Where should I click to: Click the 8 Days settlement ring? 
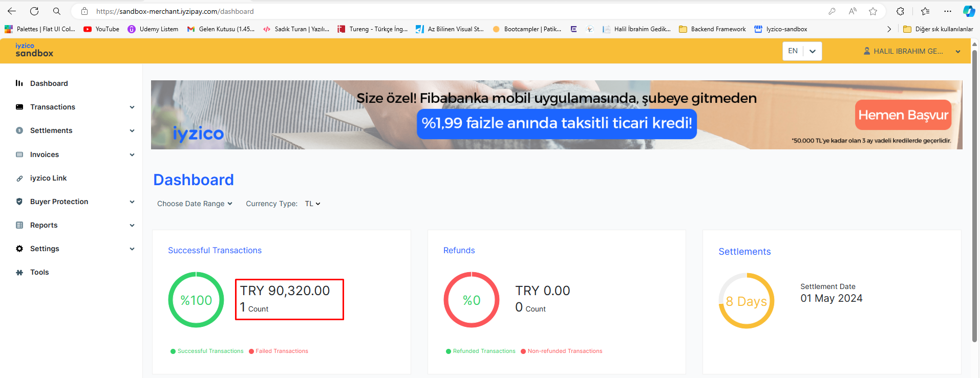click(747, 301)
